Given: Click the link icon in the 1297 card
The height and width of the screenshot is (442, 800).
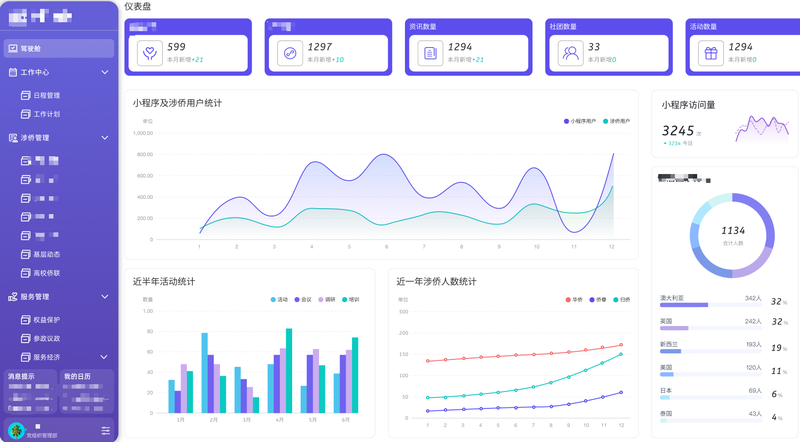Looking at the screenshot, I should [290, 53].
